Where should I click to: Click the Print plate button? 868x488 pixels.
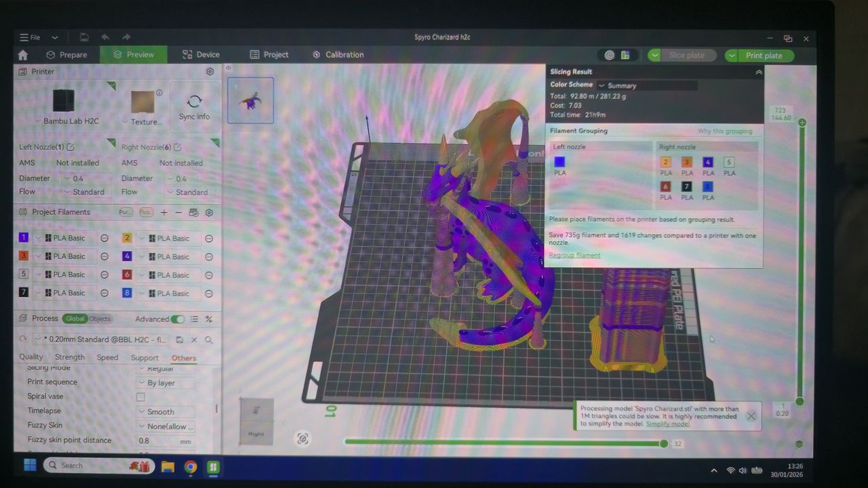[x=764, y=56]
